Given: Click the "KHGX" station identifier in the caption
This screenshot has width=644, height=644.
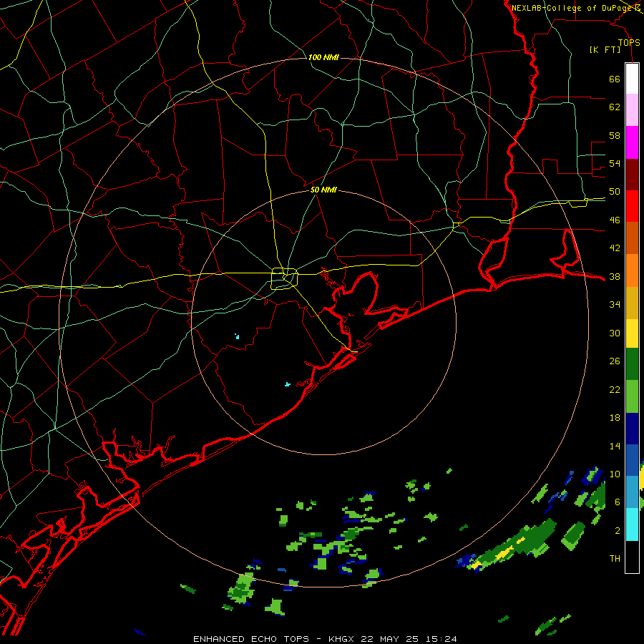Looking at the screenshot, I should (x=343, y=639).
